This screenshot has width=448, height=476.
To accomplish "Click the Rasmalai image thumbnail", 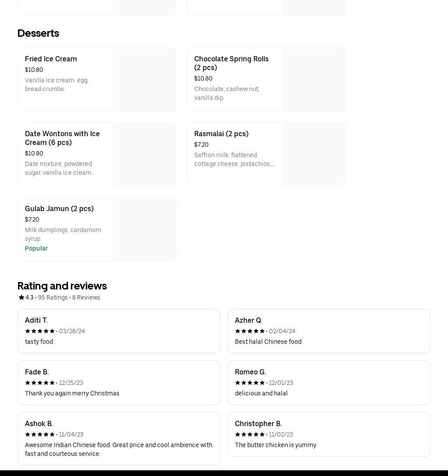I will pyautogui.click(x=313, y=154).
